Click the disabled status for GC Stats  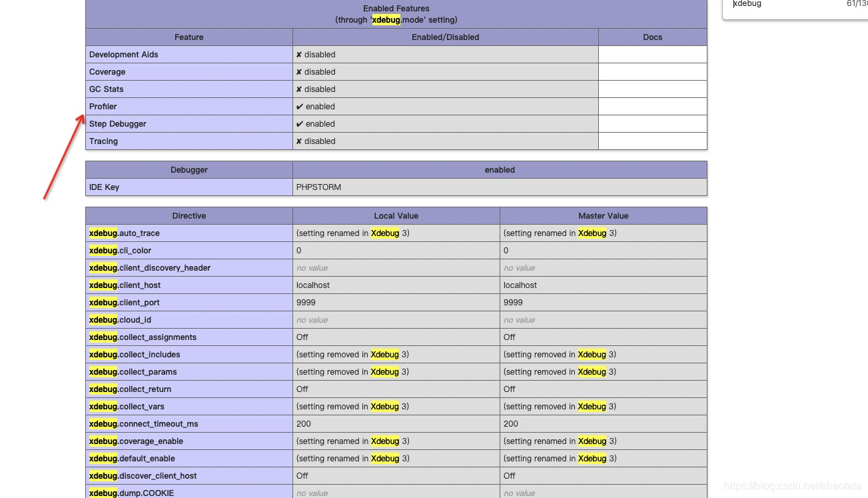[316, 89]
